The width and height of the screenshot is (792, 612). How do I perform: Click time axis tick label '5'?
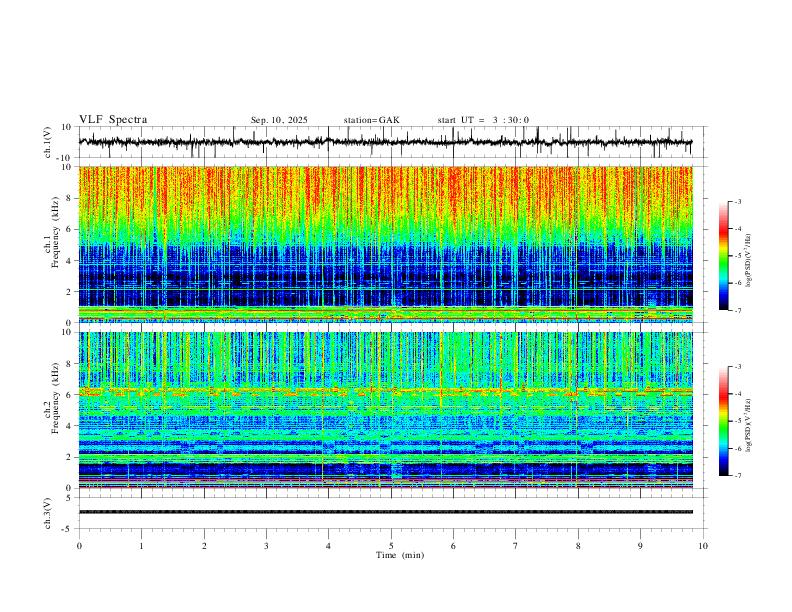click(x=391, y=546)
